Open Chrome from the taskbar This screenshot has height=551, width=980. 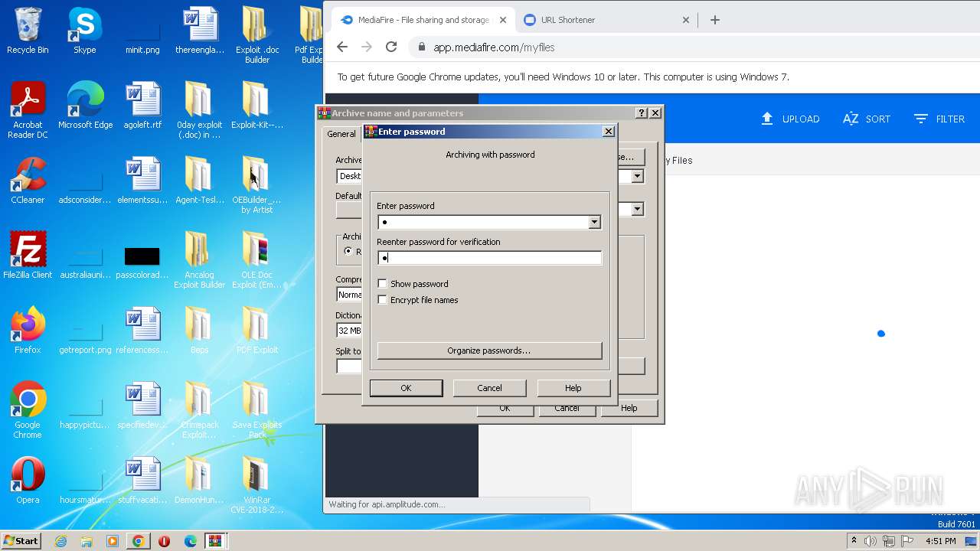pos(138,541)
